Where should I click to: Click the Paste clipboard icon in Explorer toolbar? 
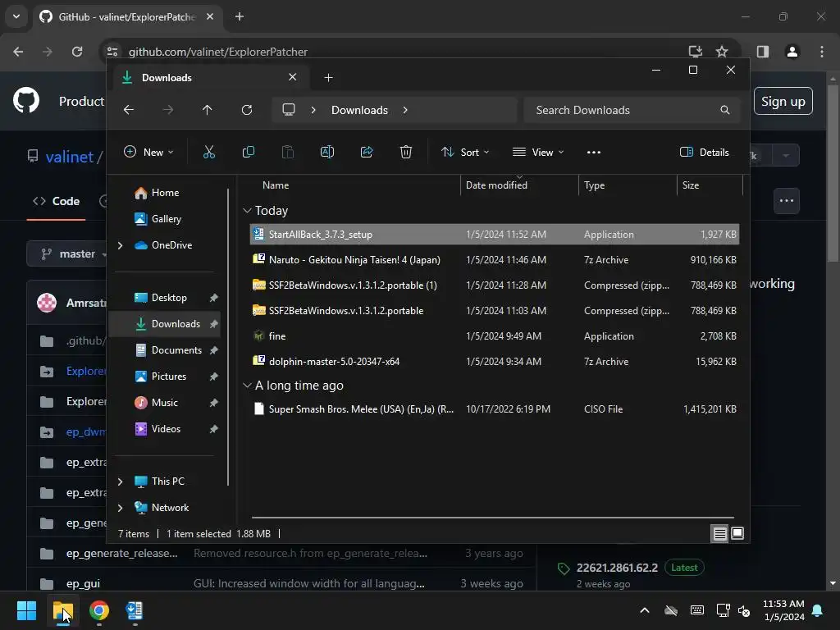pos(288,152)
